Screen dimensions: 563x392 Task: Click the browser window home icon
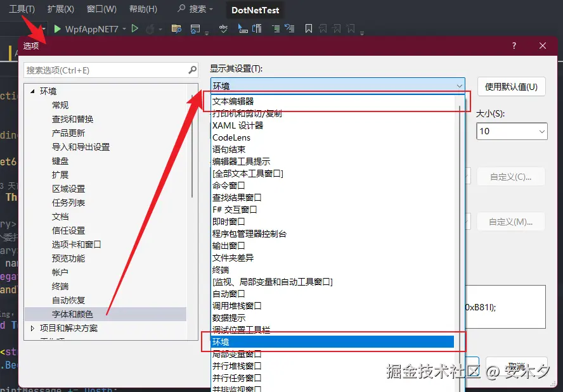195,28
